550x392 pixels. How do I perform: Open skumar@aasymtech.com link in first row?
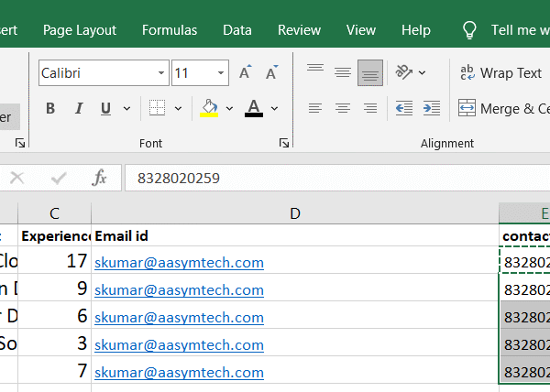point(179,263)
